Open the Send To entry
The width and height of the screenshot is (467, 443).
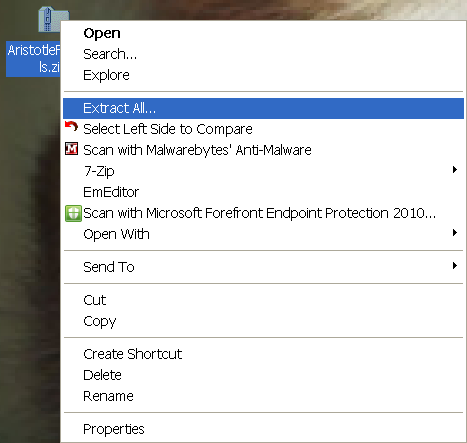point(263,267)
